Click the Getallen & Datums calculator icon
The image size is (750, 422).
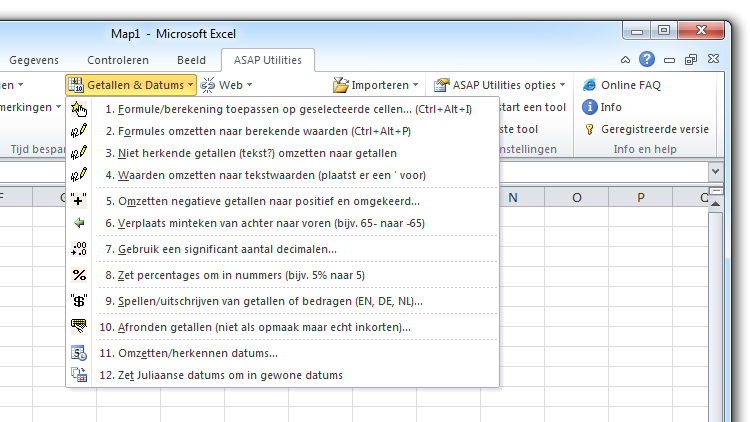76,85
